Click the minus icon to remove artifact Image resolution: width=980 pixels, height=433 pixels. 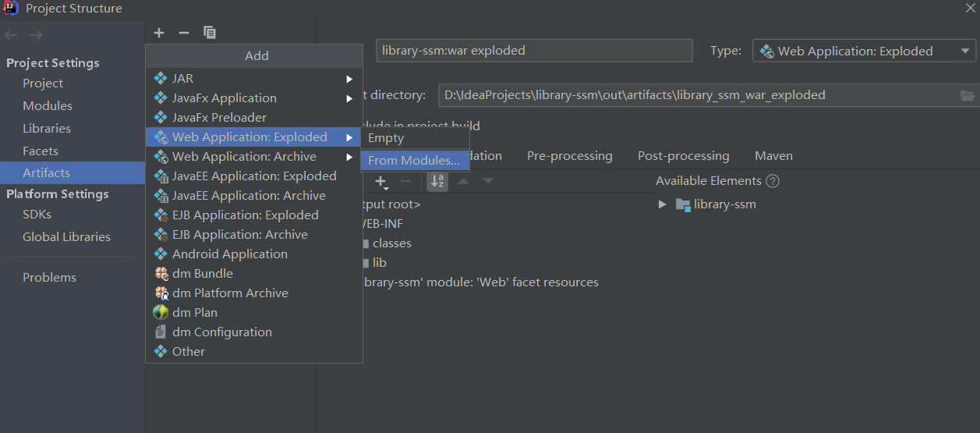tap(184, 33)
